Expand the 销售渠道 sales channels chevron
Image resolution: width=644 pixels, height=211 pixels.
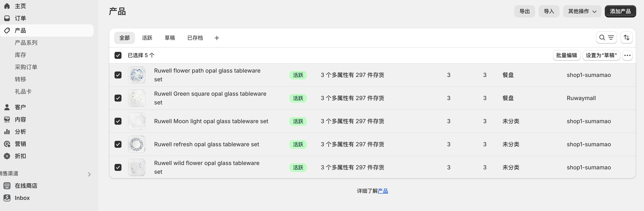[89, 174]
